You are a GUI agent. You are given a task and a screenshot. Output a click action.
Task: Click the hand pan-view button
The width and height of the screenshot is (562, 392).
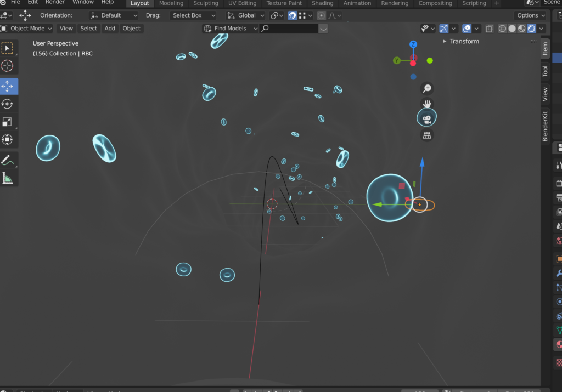click(427, 104)
